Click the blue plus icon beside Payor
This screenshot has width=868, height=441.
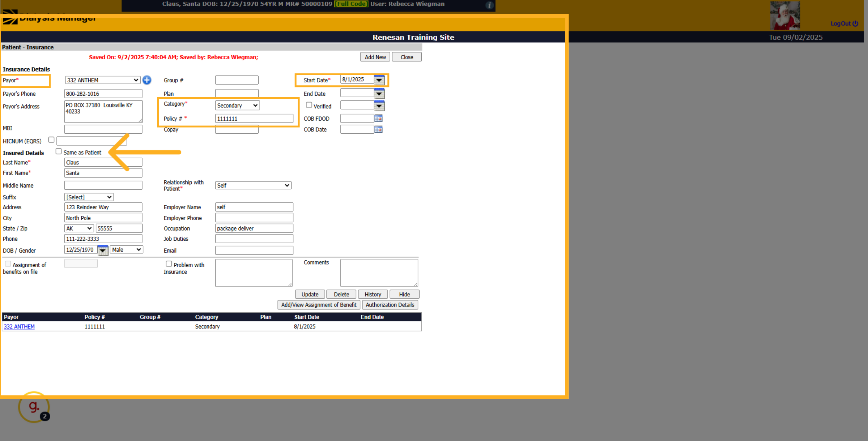point(147,80)
